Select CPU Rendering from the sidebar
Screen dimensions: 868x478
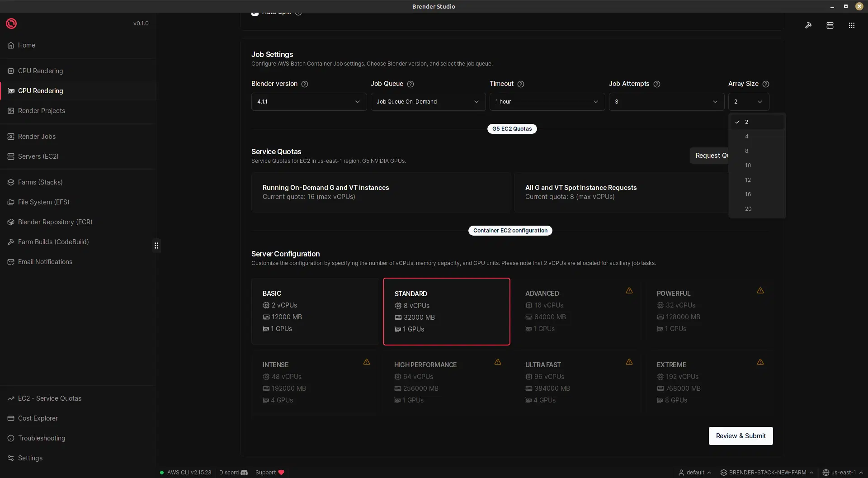tap(40, 71)
